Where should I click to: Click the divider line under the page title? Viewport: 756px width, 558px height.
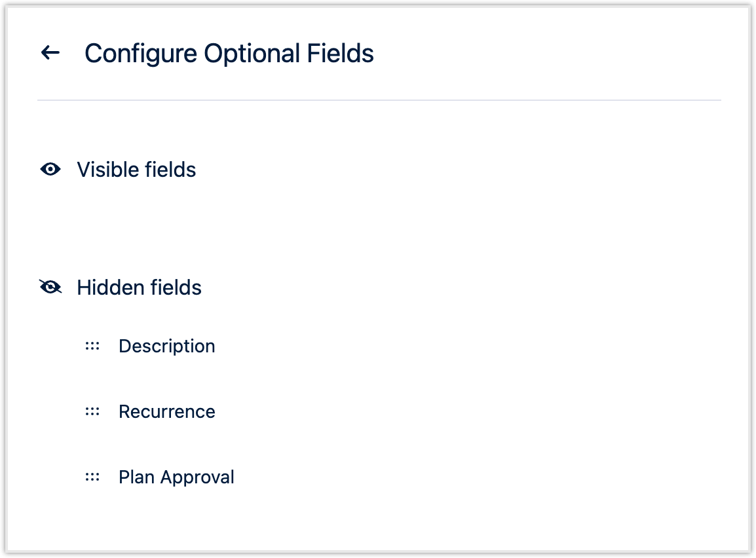[379, 100]
